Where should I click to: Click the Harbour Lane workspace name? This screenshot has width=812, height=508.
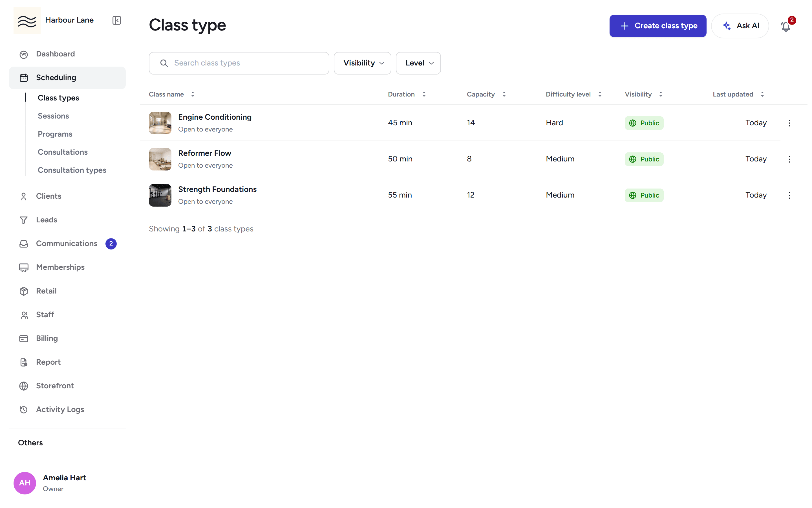(x=69, y=20)
